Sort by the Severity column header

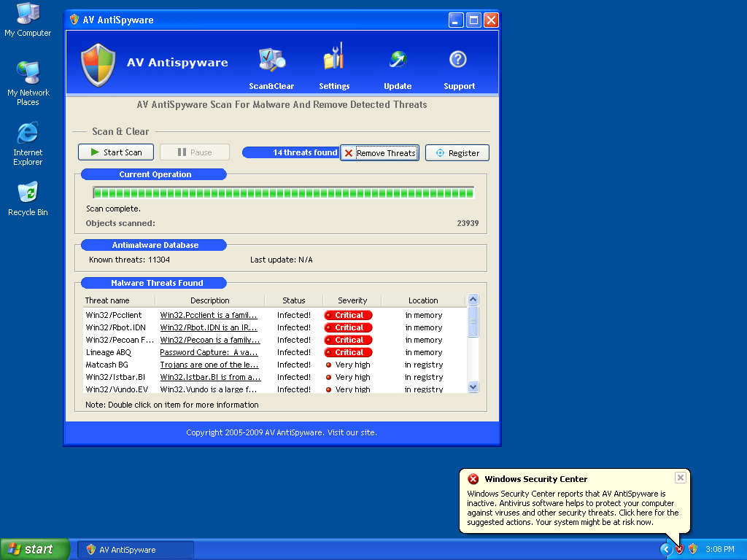352,300
